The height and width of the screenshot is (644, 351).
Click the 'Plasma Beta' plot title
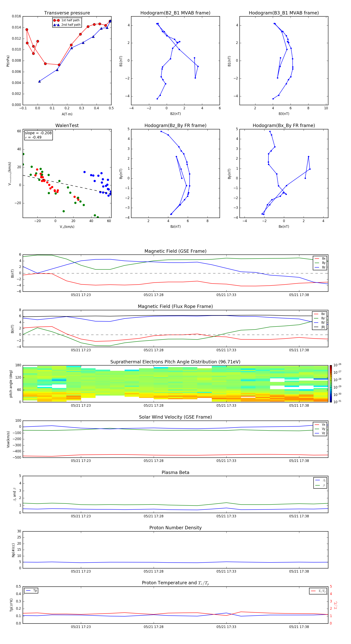coord(175,472)
